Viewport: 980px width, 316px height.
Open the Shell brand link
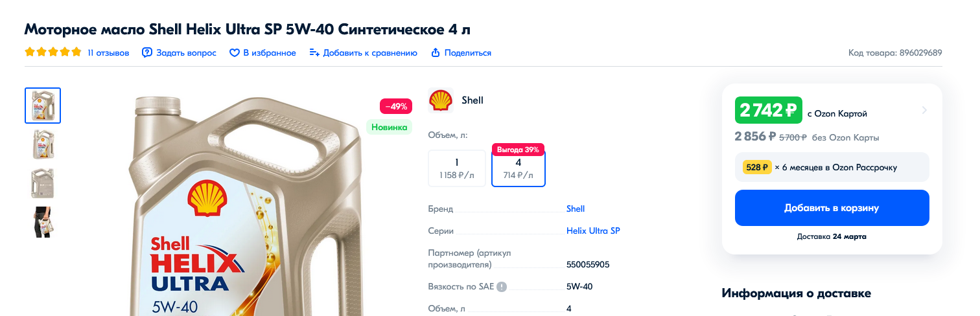click(576, 209)
